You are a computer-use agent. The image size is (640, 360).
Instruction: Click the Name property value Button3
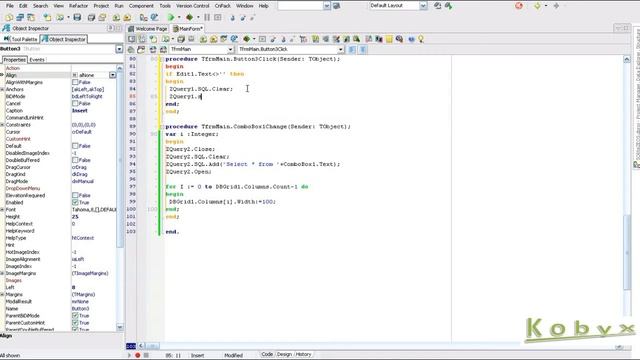tap(93, 309)
